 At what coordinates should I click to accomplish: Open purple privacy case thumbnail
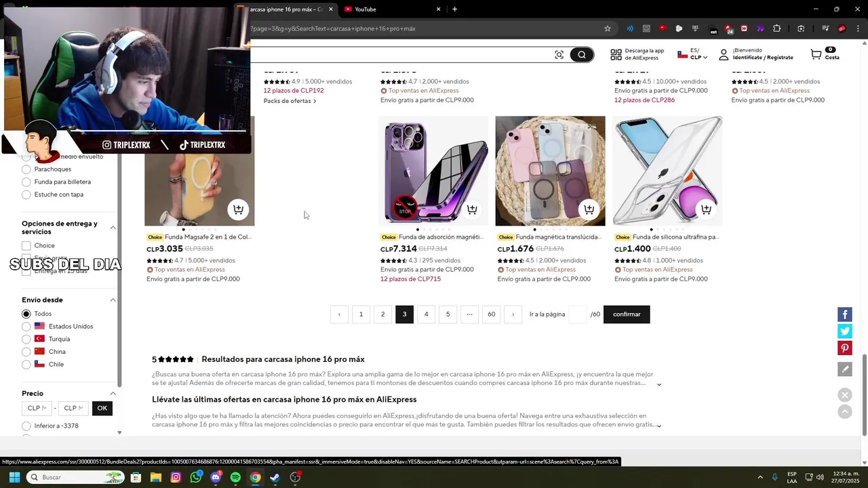(433, 171)
